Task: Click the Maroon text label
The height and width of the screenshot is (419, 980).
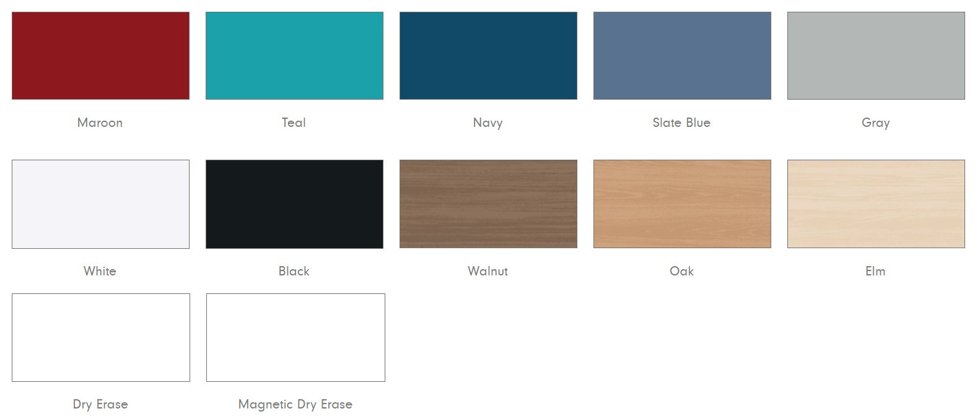Action: pos(100,123)
